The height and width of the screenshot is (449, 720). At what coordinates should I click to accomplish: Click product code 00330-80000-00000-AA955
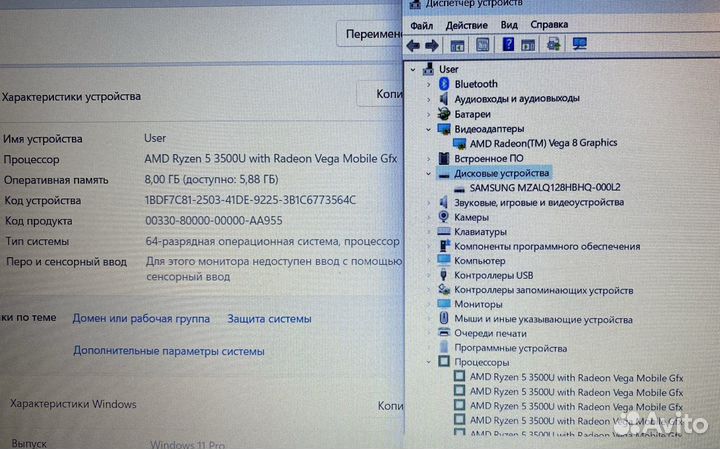pyautogui.click(x=214, y=220)
